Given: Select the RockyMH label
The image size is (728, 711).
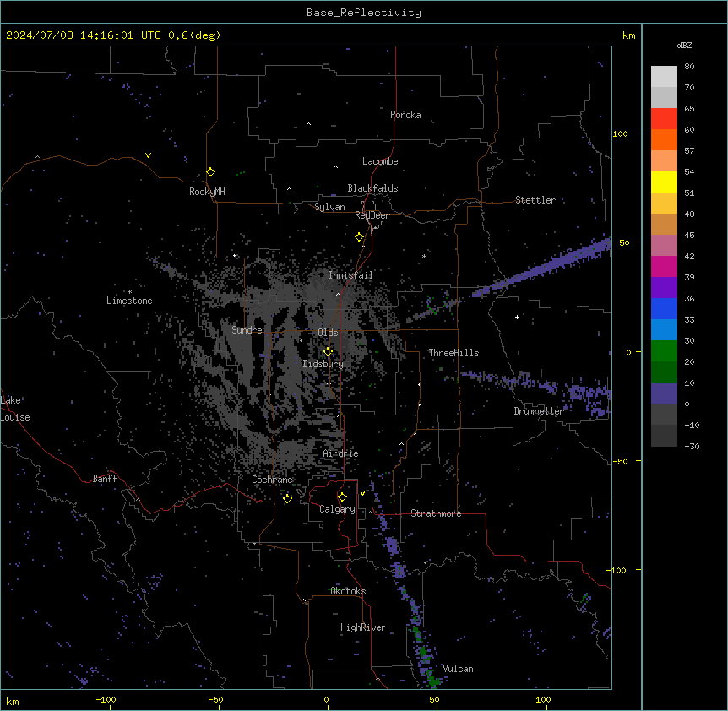Looking at the screenshot, I should click(207, 192).
